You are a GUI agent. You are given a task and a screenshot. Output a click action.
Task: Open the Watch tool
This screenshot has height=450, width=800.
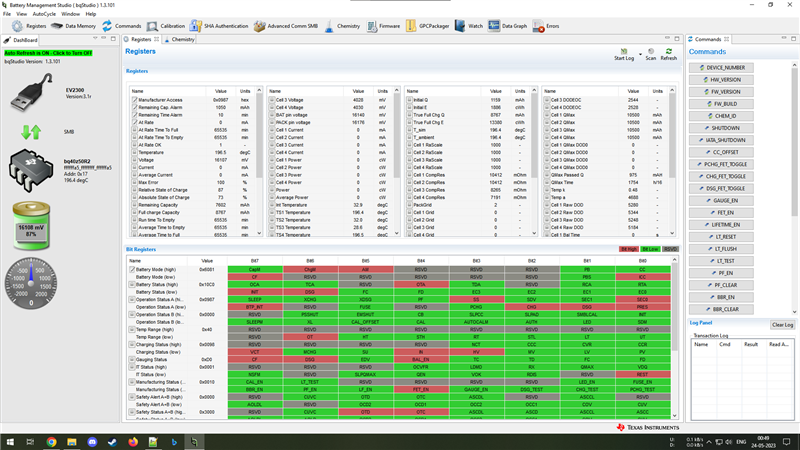tap(468, 26)
